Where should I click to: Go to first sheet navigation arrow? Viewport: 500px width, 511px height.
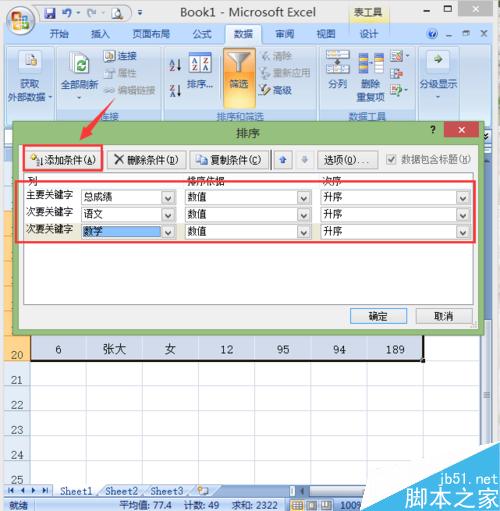tap(11, 490)
